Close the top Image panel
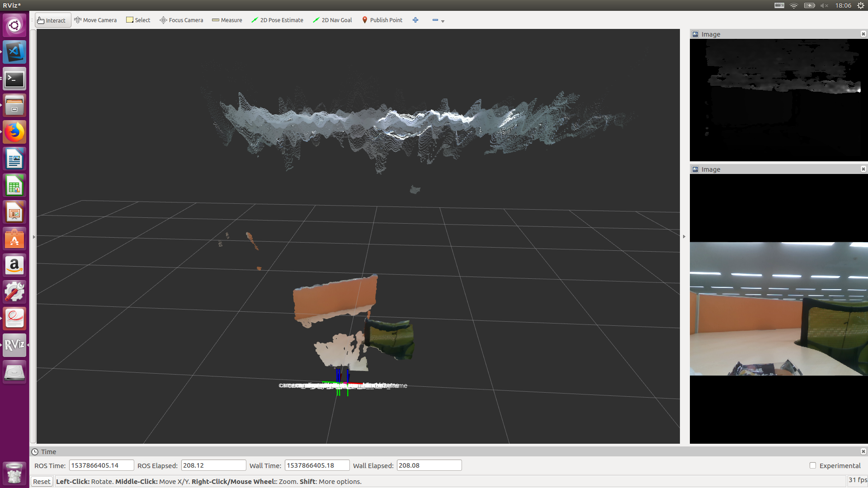Image resolution: width=868 pixels, height=488 pixels. click(x=863, y=34)
